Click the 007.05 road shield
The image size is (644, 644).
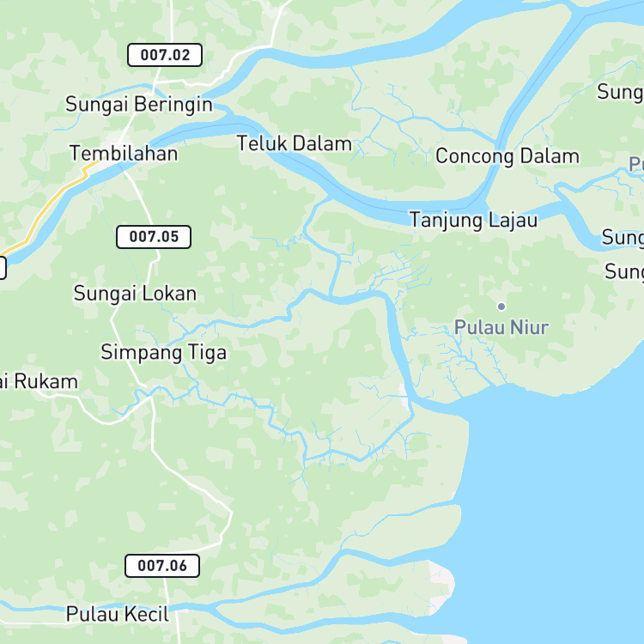point(154,237)
